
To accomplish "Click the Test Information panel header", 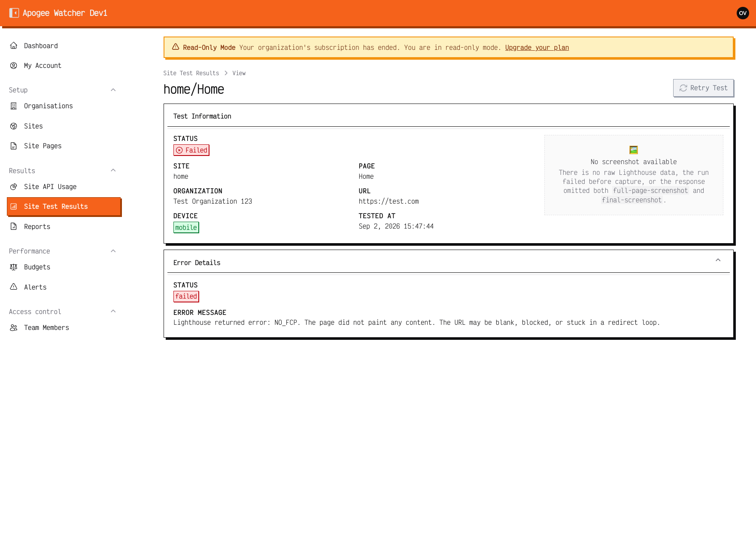I will [449, 116].
